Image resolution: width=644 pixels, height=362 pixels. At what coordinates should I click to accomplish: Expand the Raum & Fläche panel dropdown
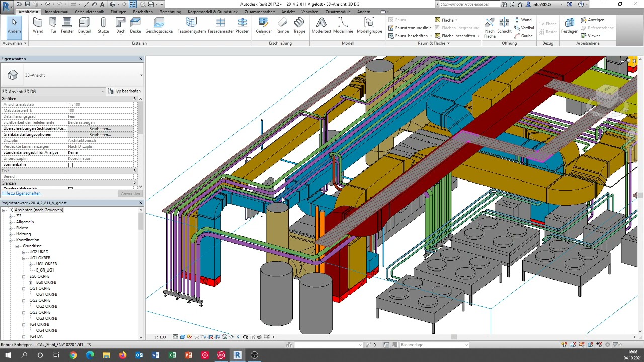(x=434, y=43)
